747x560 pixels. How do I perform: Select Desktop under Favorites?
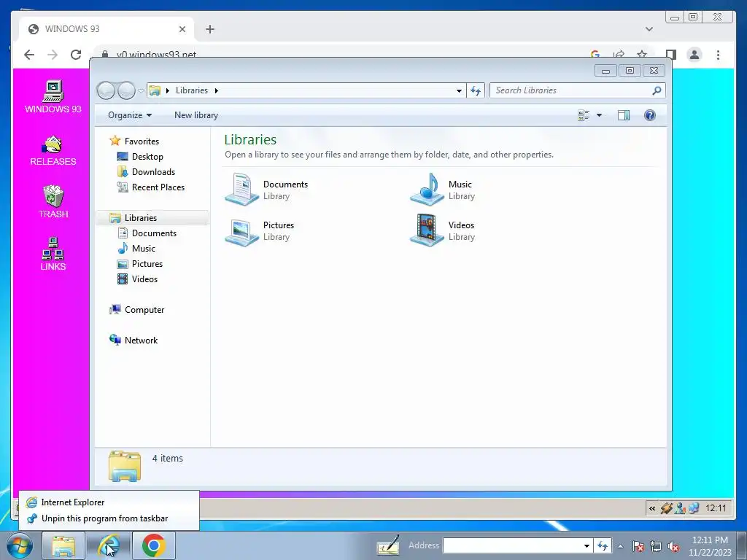pos(147,157)
